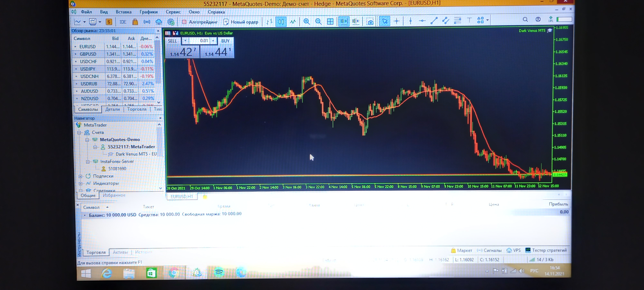Open the Графики menu
The image size is (644, 290).
[x=148, y=12]
